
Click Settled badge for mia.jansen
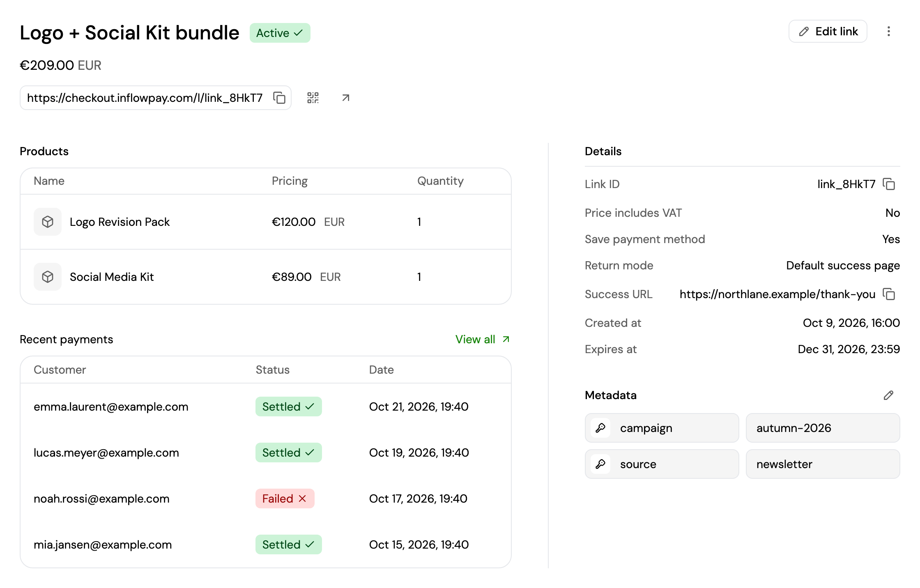[x=288, y=544]
